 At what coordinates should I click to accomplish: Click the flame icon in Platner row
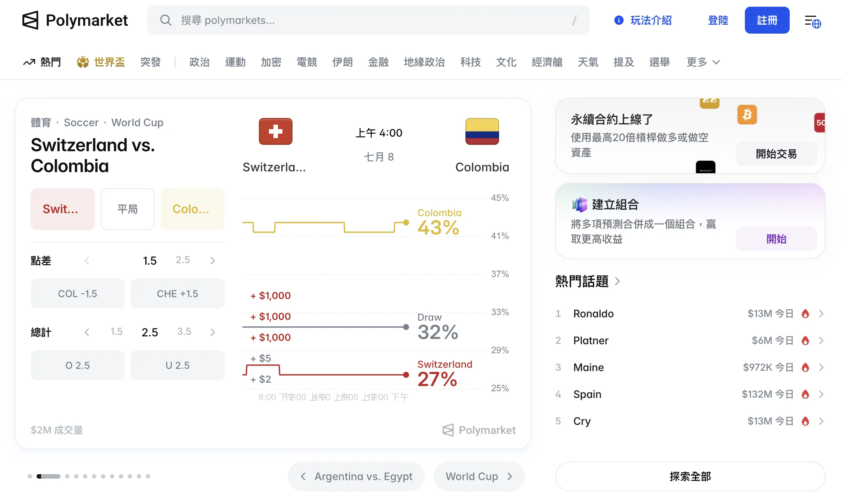point(805,340)
